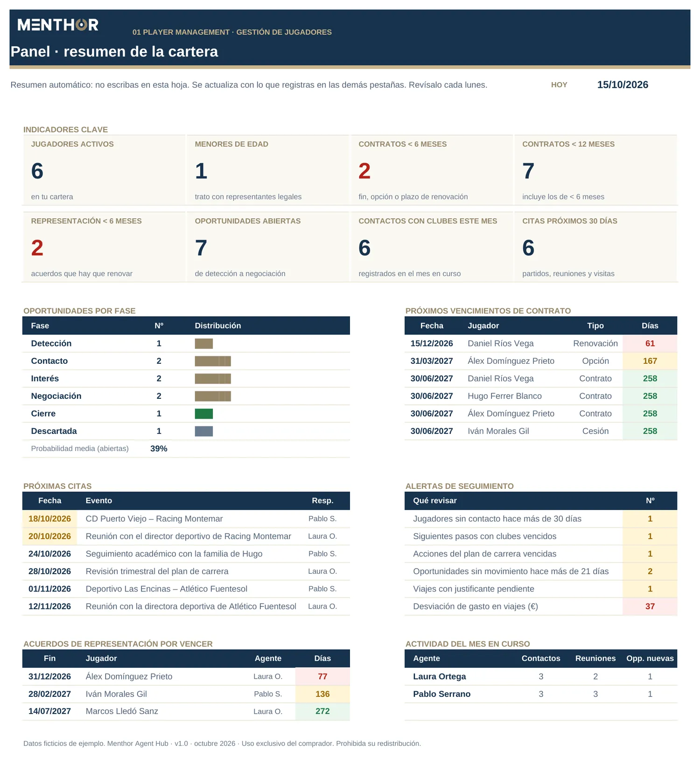700x757 pixels.
Task: Select the HOY date value 15/10/2026
Action: pyautogui.click(x=623, y=85)
